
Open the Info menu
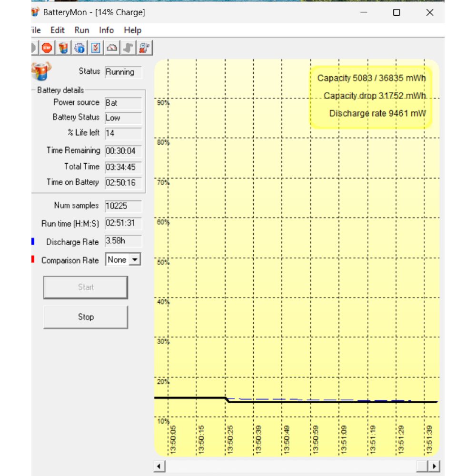pos(106,30)
